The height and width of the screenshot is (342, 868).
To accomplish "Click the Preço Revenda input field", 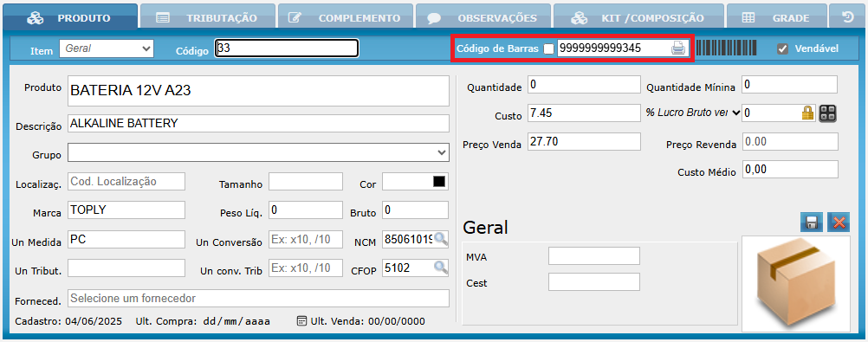I will (791, 141).
